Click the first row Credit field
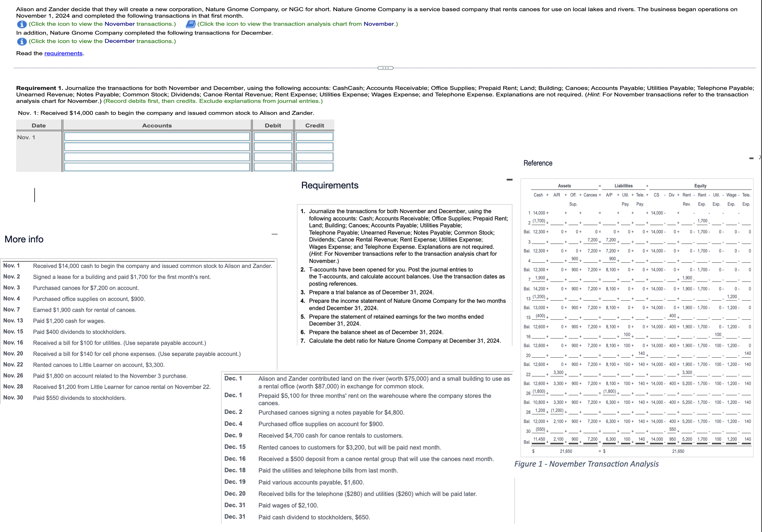 click(314, 137)
